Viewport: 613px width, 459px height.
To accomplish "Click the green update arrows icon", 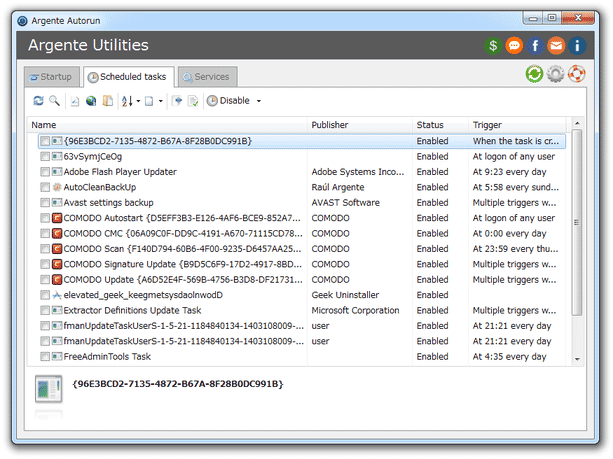I will click(x=534, y=74).
